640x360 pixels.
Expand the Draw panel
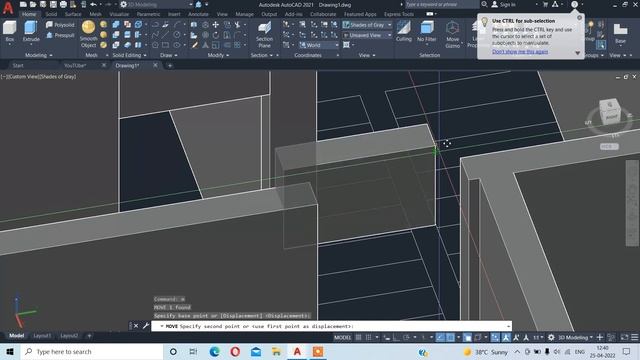[169, 55]
